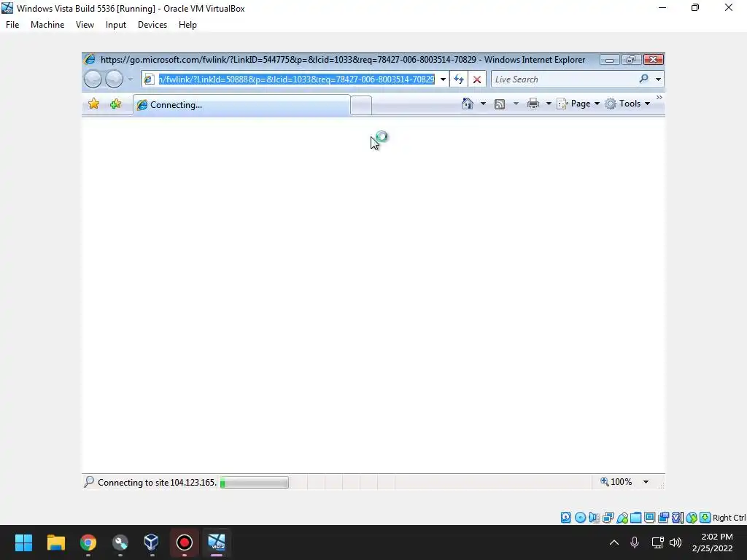Click status text Connecting to site 104.123.165.
747x560 pixels.
coord(157,483)
